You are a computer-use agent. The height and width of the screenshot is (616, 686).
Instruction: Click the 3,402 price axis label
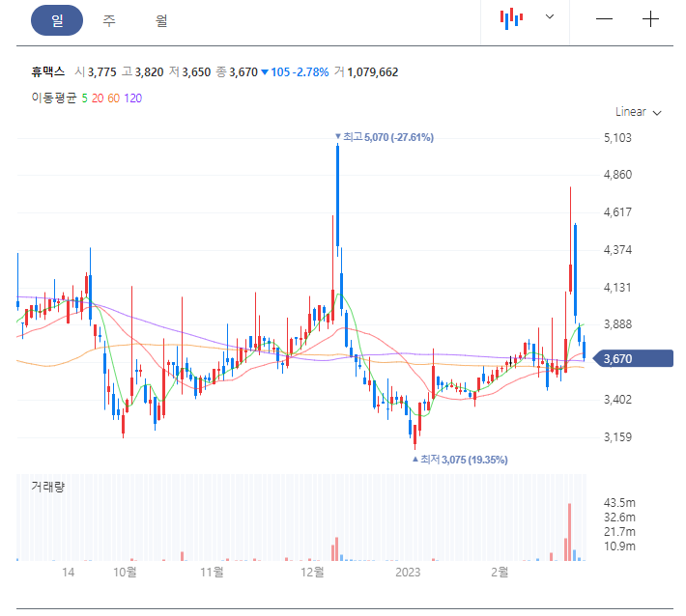coord(617,400)
